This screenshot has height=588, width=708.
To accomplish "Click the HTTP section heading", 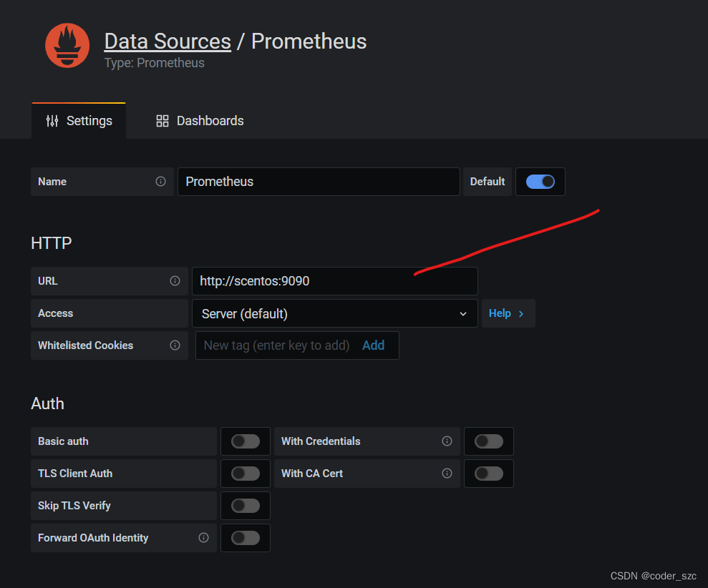I will pos(51,242).
